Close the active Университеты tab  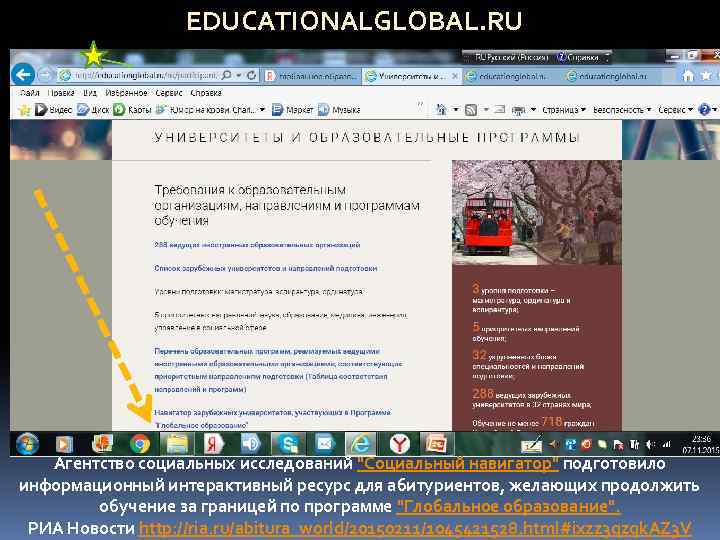coord(455,76)
